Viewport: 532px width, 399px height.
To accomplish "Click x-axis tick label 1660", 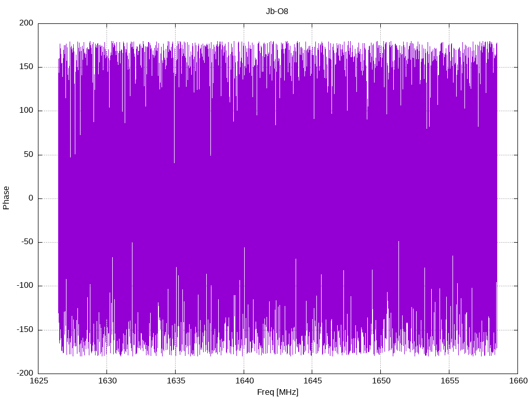I will tap(518, 381).
